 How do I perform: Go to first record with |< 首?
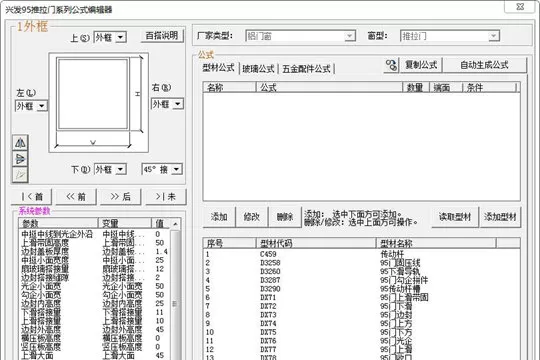[x=32, y=197]
